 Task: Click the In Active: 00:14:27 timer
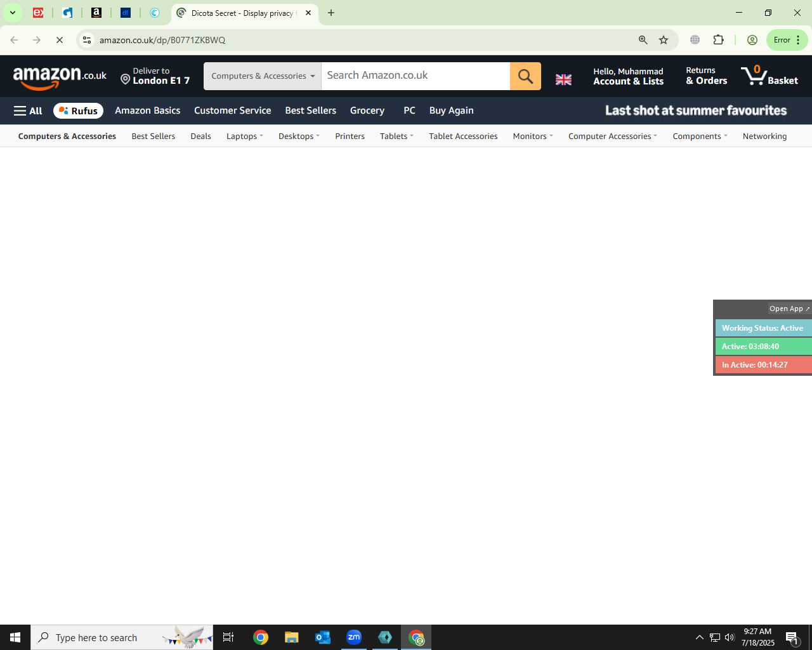[764, 365]
